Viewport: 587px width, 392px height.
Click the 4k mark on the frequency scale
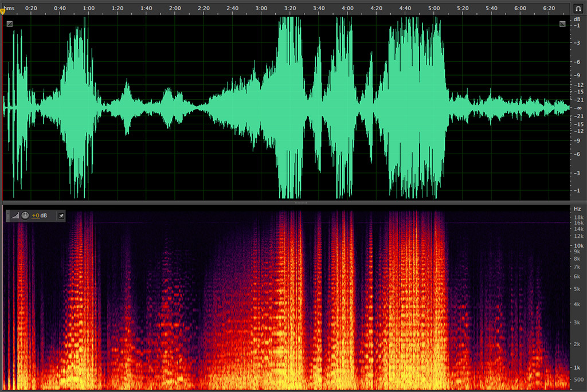coord(577,304)
